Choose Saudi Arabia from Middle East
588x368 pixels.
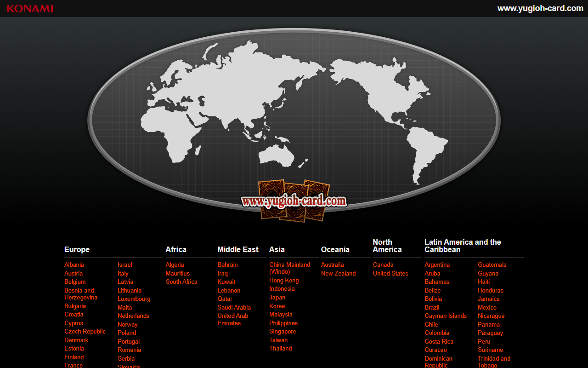pos(234,307)
